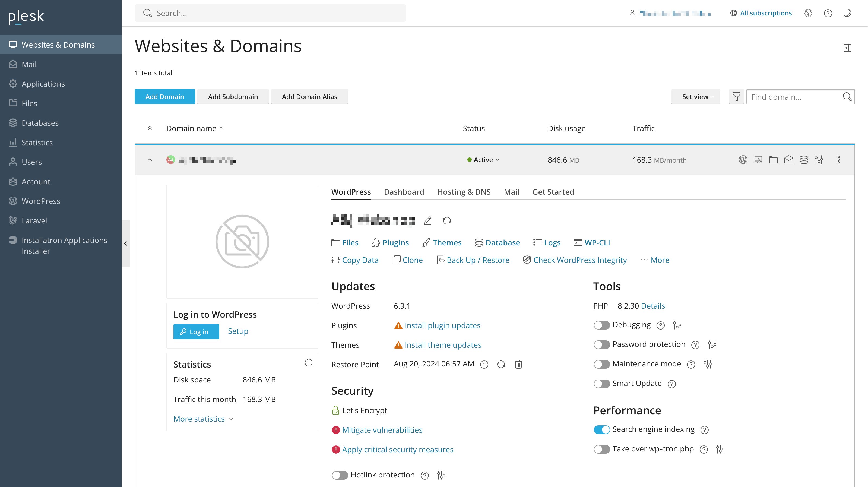Viewport: 868px width, 487px height.
Task: Turn on Maintenance mode
Action: click(601, 364)
